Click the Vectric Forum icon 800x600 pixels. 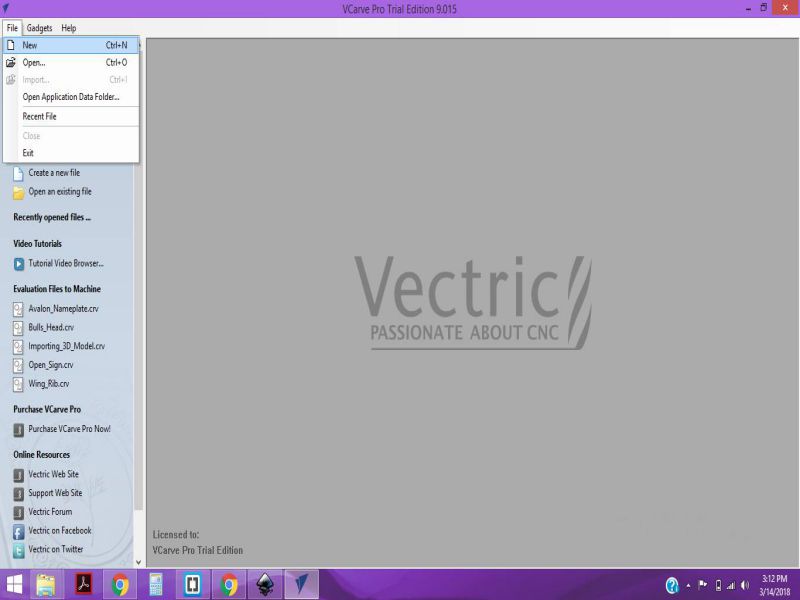(x=18, y=512)
